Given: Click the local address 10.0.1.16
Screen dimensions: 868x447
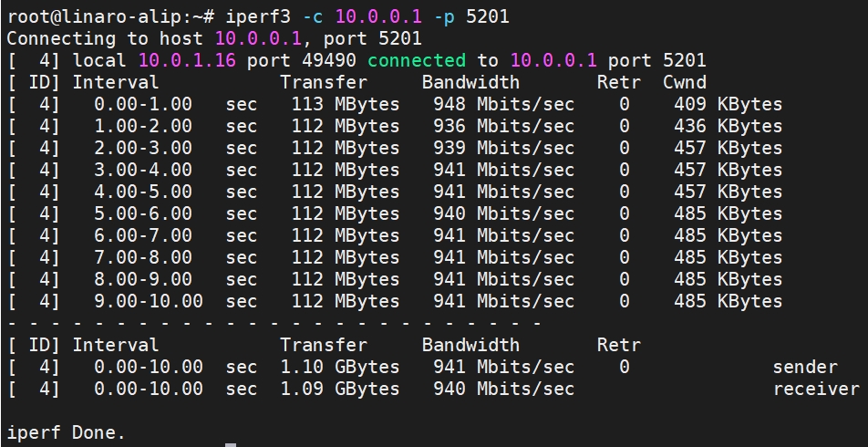Looking at the screenshot, I should [187, 60].
